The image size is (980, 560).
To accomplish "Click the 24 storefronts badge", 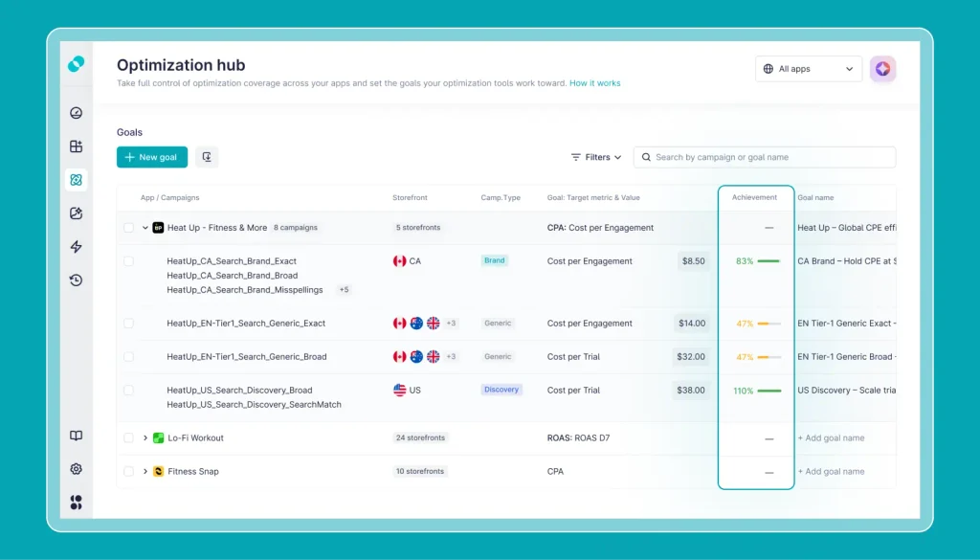I will tap(420, 438).
